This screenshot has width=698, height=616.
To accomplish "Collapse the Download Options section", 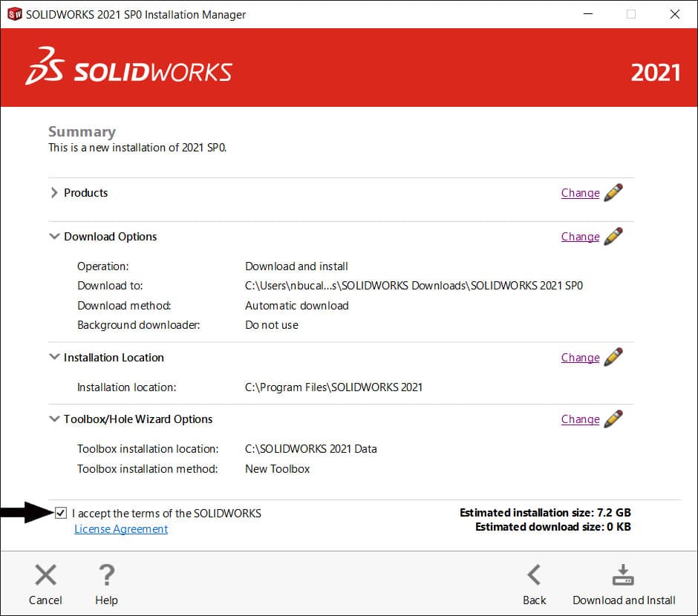I will tap(54, 237).
